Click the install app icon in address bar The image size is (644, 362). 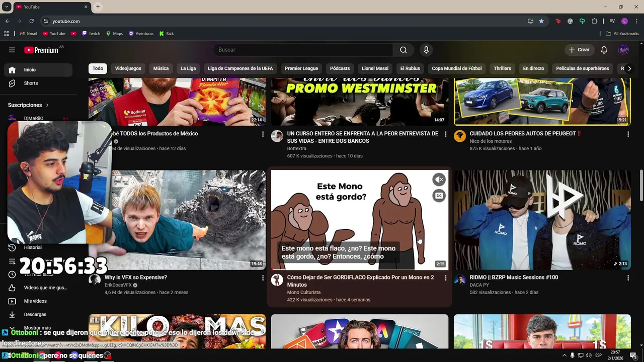530,21
